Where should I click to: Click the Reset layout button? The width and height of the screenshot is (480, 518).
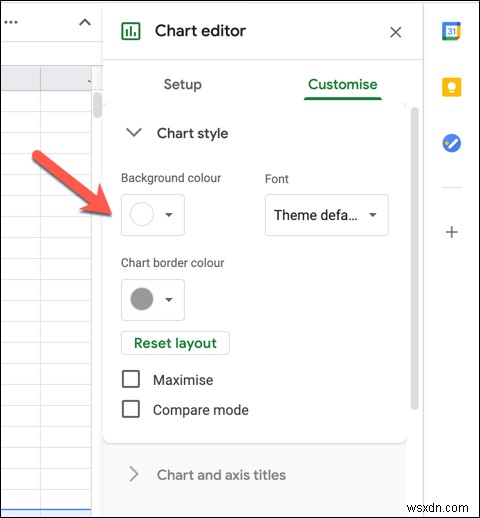[175, 343]
